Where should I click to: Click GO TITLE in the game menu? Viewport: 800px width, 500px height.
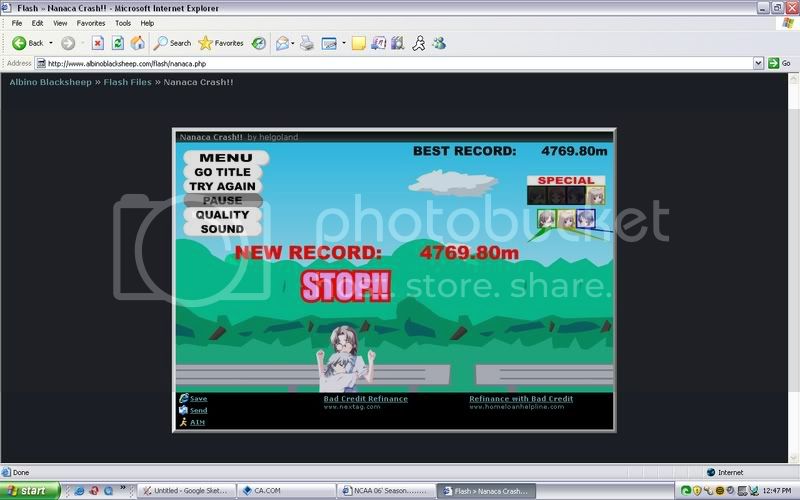(223, 172)
